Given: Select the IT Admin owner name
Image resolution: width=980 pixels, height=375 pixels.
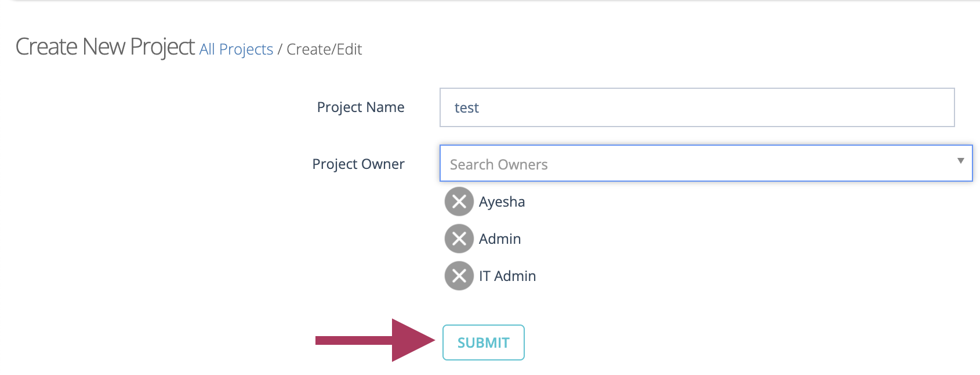Looking at the screenshot, I should 507,276.
